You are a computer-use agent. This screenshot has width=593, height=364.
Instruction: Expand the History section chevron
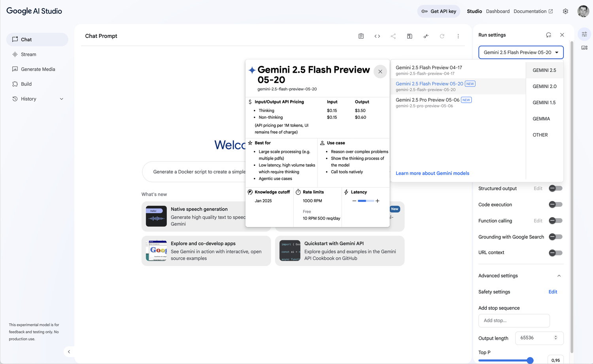pyautogui.click(x=62, y=99)
